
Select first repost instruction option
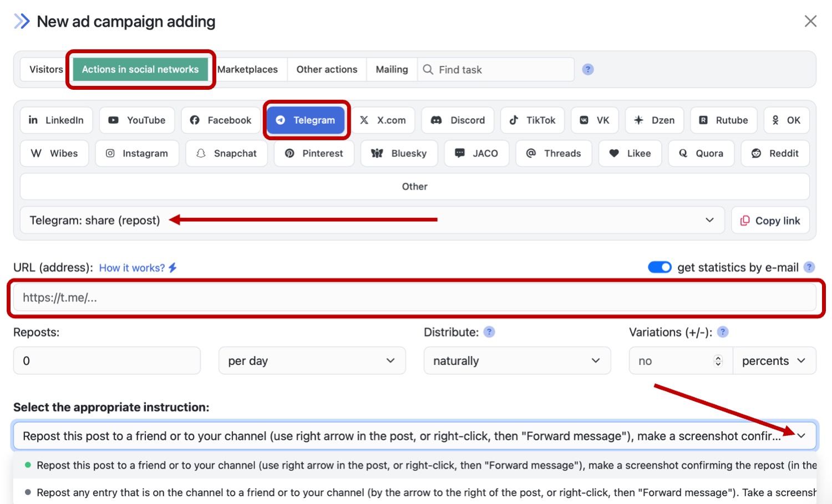coord(422,465)
